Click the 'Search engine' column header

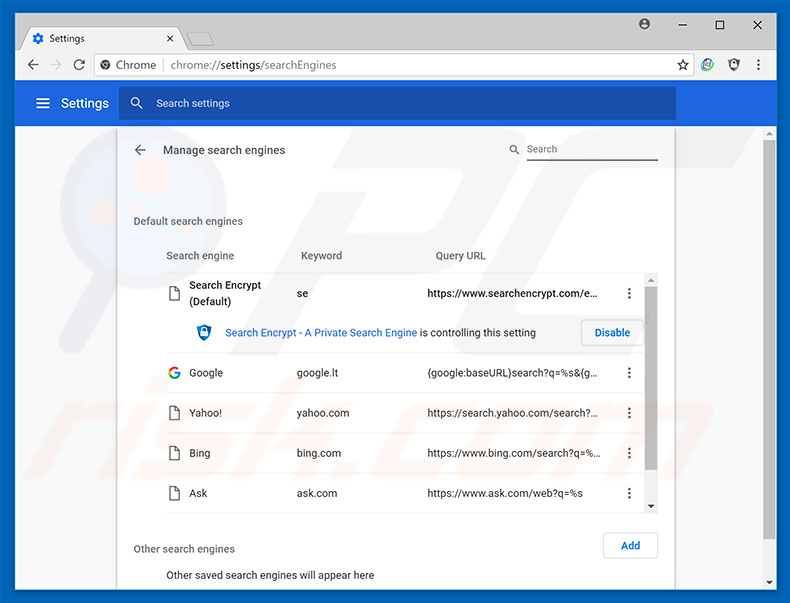(200, 256)
